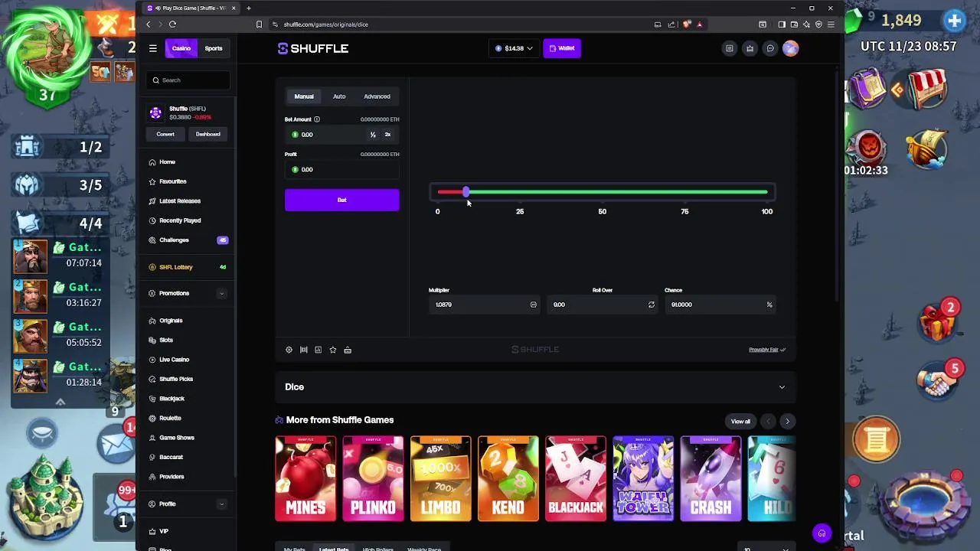
Task: Open rows-per-page dropdown showing 10
Action: tap(766, 548)
